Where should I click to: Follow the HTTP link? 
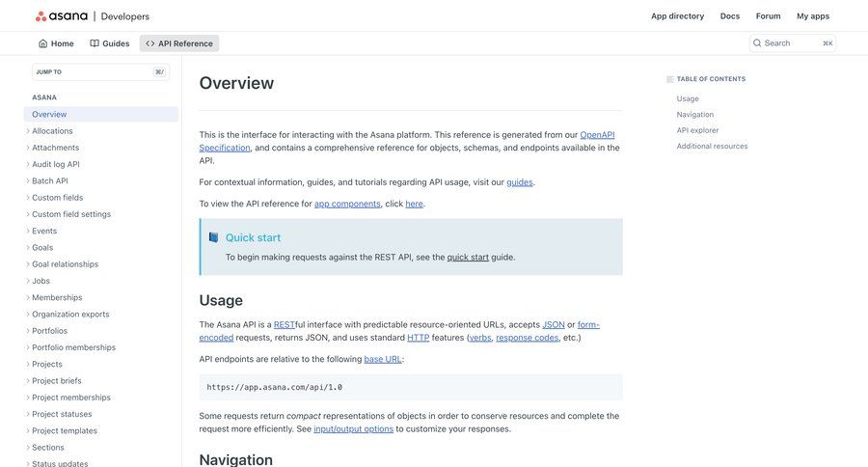click(x=418, y=338)
